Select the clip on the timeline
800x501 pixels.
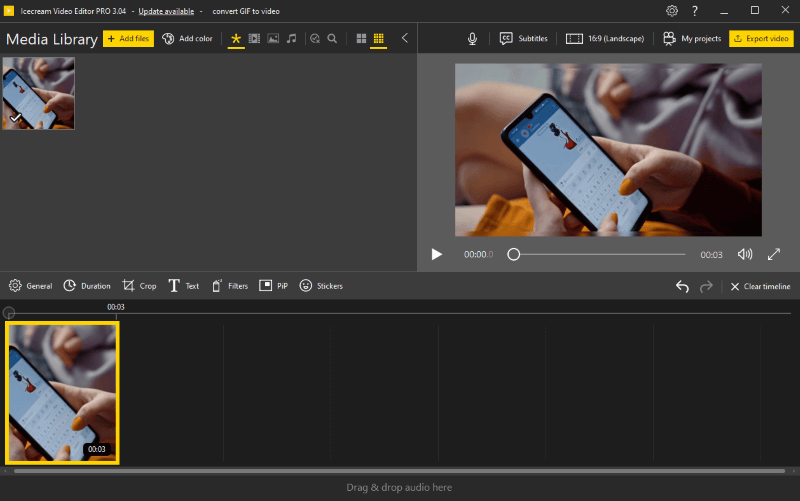(x=62, y=393)
